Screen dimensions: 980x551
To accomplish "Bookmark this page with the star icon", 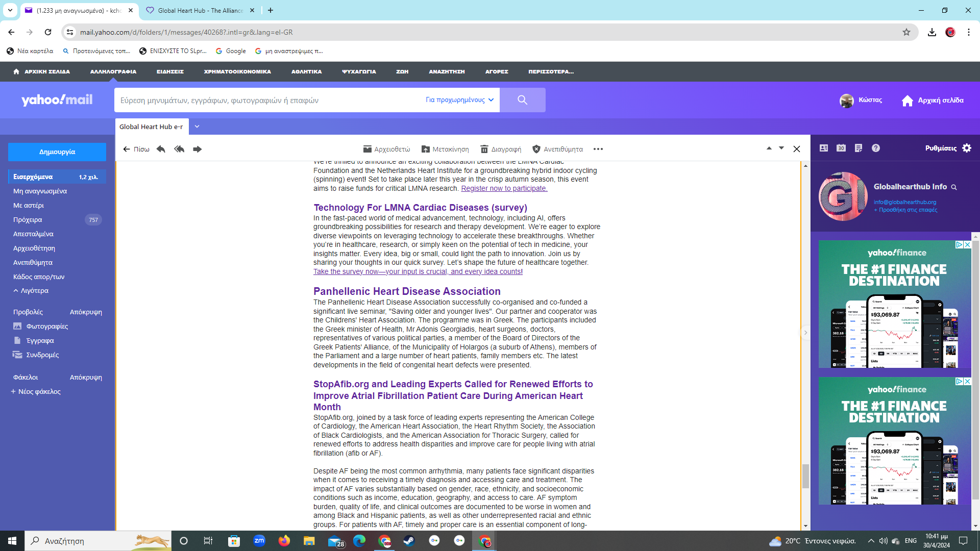I will pos(906,32).
